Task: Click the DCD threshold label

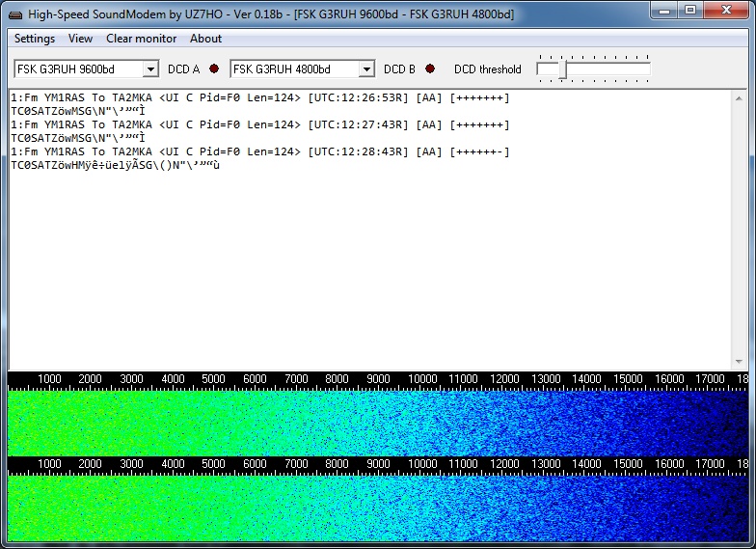Action: (x=488, y=69)
